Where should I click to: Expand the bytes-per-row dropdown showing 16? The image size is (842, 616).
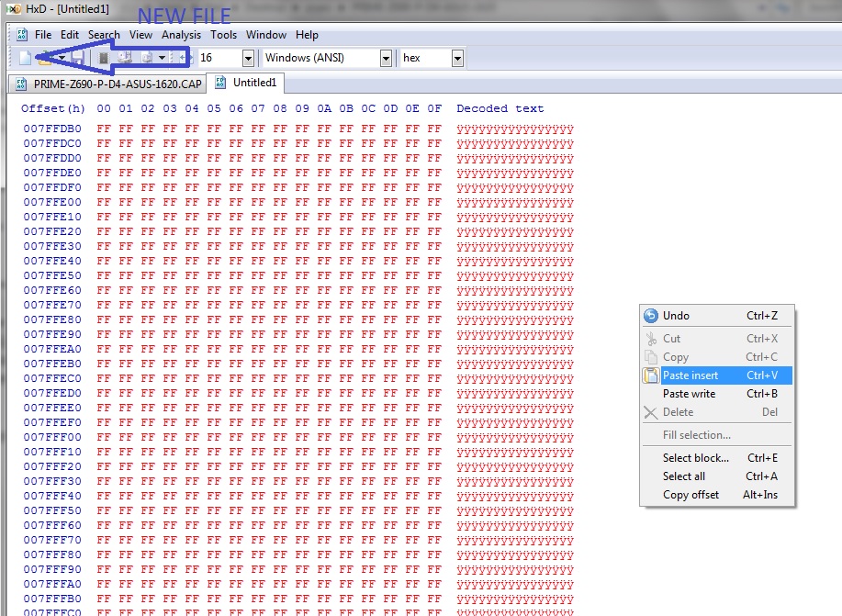(248, 59)
